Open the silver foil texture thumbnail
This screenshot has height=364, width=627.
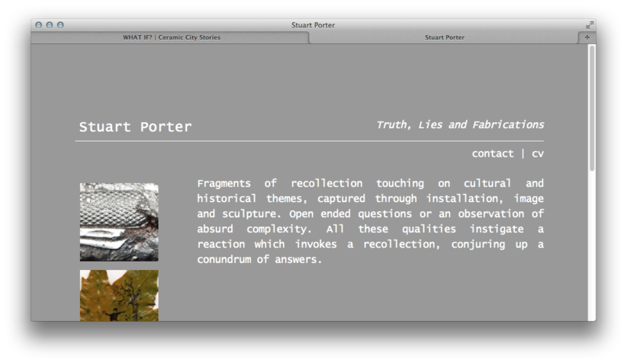click(119, 222)
